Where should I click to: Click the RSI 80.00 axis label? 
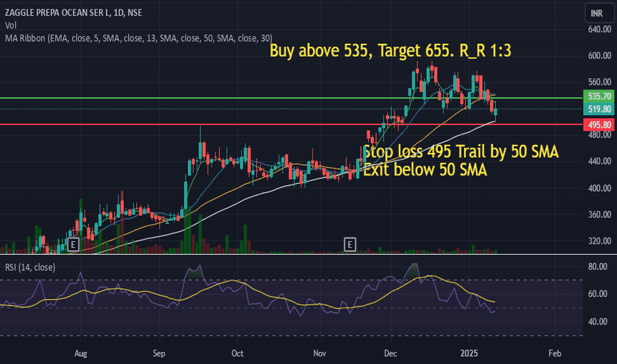(598, 267)
